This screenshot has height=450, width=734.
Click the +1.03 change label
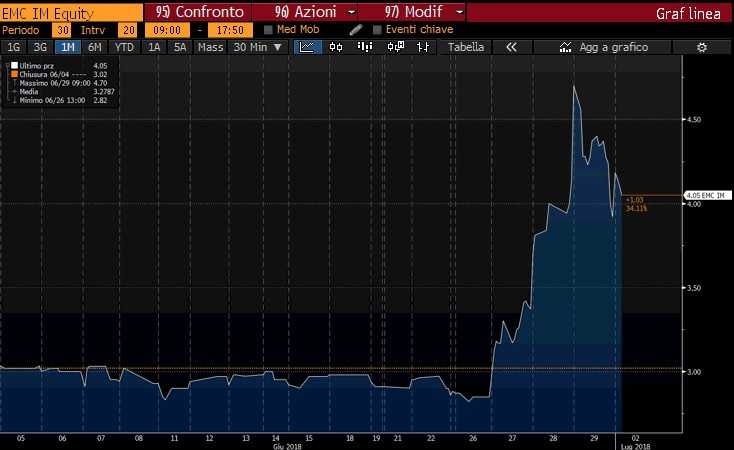(x=634, y=200)
